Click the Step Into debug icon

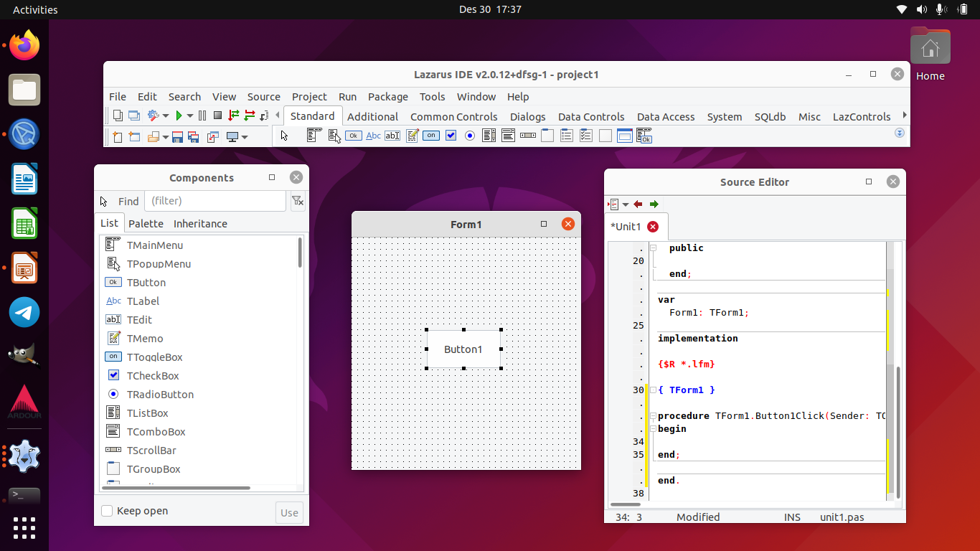[x=234, y=116]
